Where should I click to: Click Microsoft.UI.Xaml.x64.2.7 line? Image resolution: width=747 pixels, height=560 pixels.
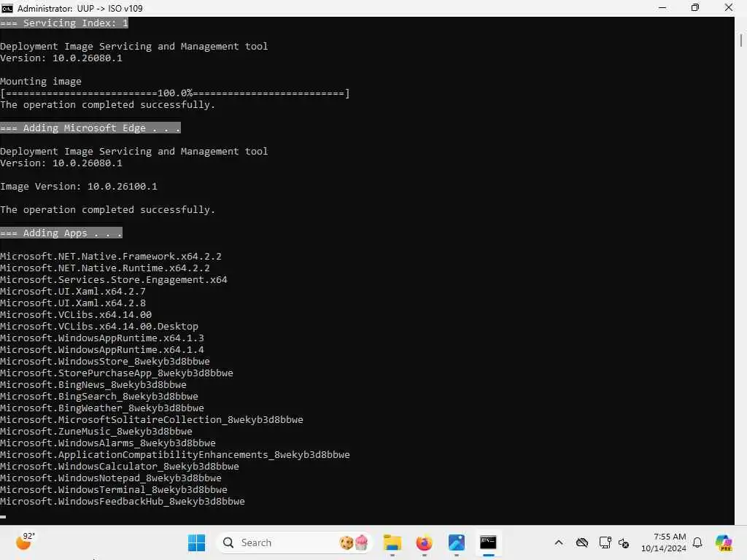[73, 291]
